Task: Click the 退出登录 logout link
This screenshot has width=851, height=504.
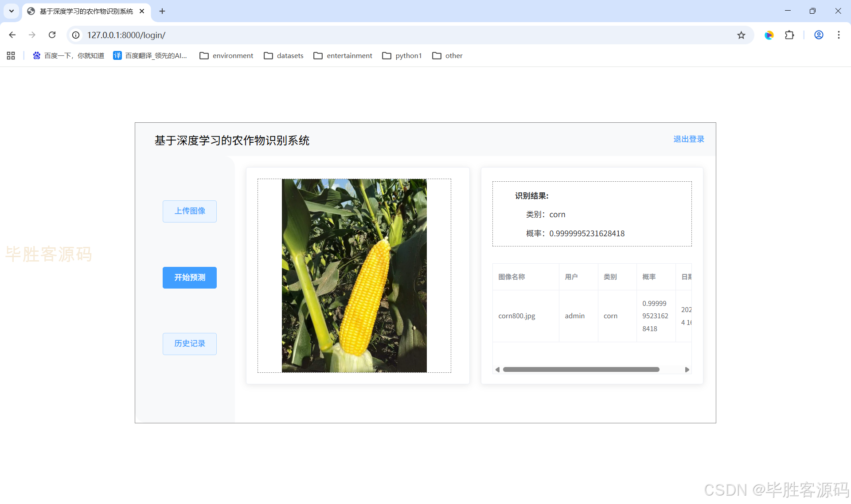Action: 688,139
